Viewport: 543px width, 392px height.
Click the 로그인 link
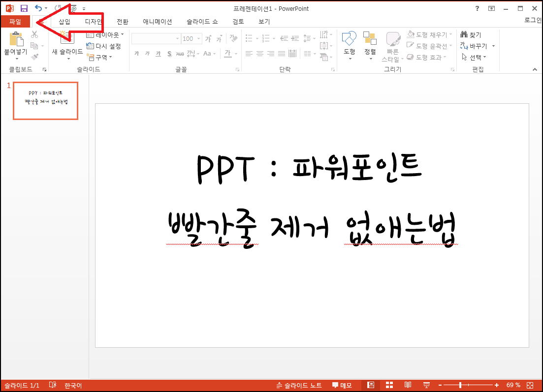click(x=533, y=20)
